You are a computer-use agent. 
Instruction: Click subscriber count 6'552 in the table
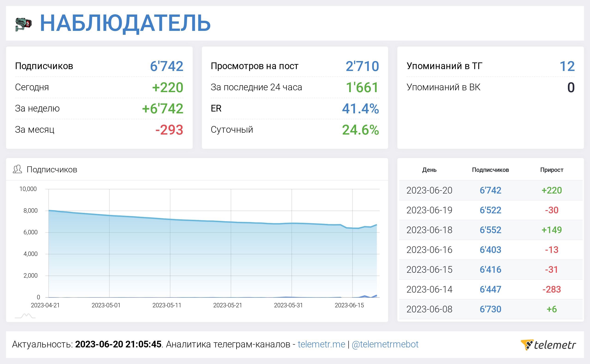click(x=490, y=230)
